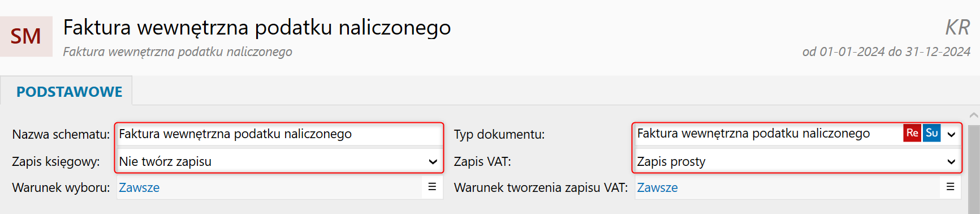The width and height of the screenshot is (980, 214).
Task: Expand the Typ dokumentu dropdown arrow
Action: [x=951, y=134]
